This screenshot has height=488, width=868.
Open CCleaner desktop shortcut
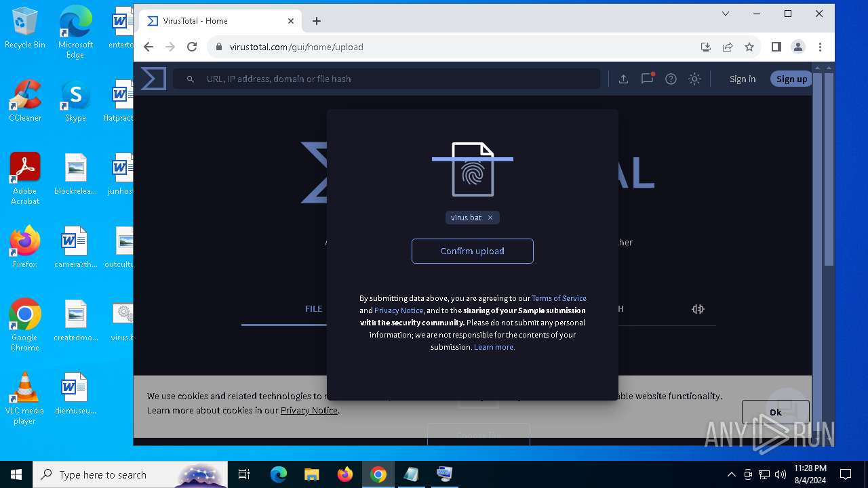[x=25, y=101]
